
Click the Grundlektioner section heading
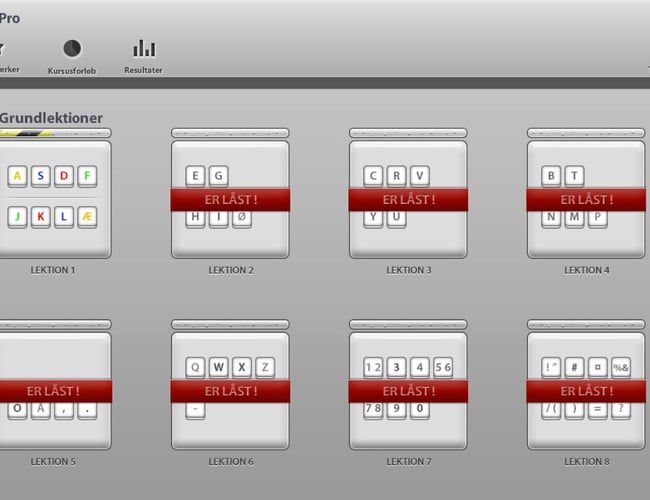(52, 118)
